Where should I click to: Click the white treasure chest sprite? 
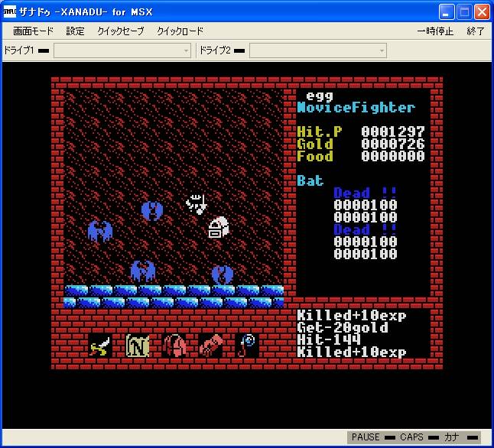(219, 227)
